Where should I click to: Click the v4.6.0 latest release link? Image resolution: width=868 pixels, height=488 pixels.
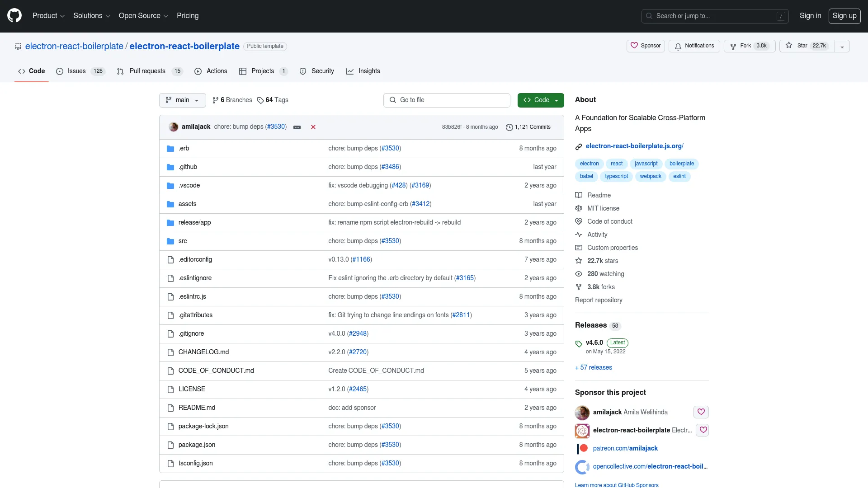pyautogui.click(x=594, y=342)
